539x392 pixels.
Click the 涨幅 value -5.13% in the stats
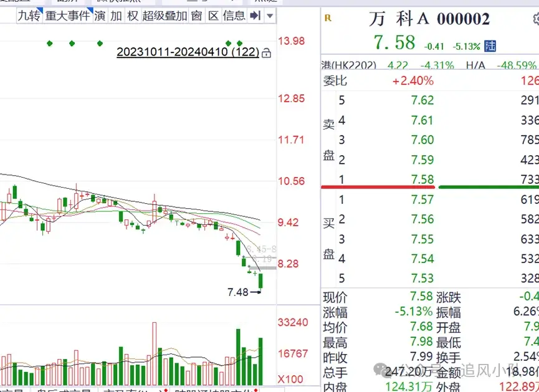(414, 312)
